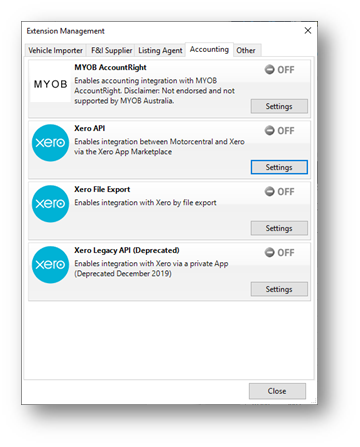Toggle Xero File Export OFF switch
This screenshot has height=447, width=360.
click(279, 192)
